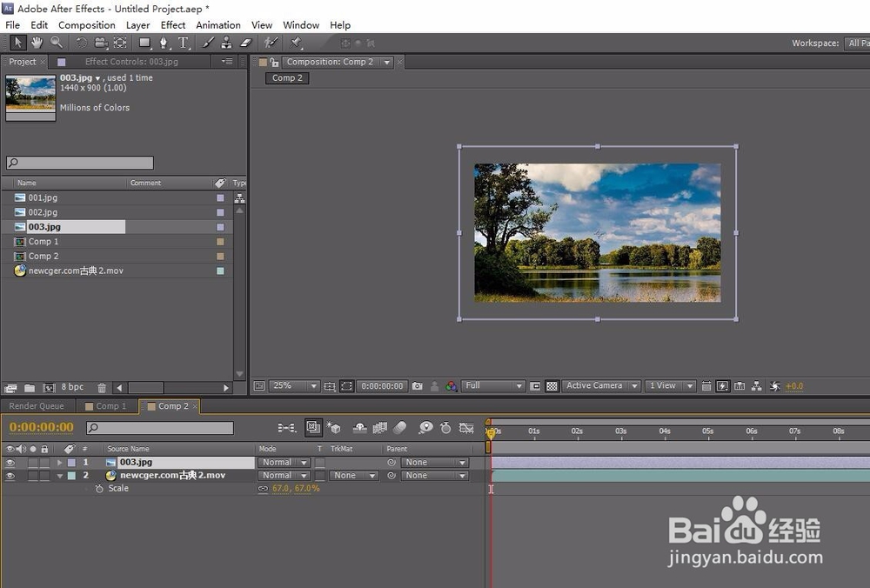Create a new composition from Project panel

(49, 388)
